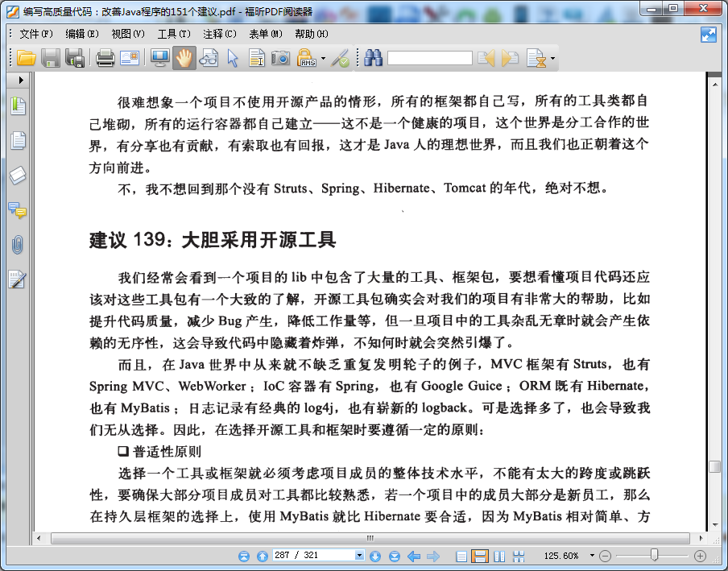Open the 文件(F) menu

tap(35, 34)
